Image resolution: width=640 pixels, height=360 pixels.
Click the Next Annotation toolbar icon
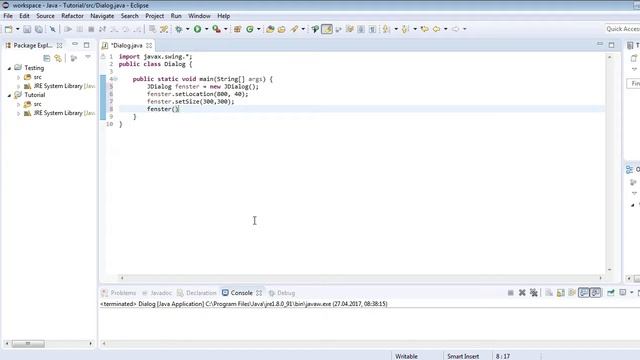386,29
